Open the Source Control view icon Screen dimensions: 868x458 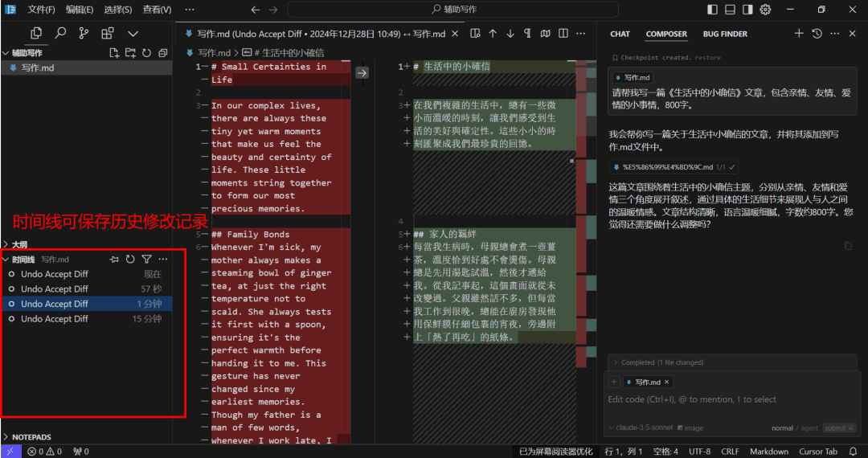click(x=84, y=33)
